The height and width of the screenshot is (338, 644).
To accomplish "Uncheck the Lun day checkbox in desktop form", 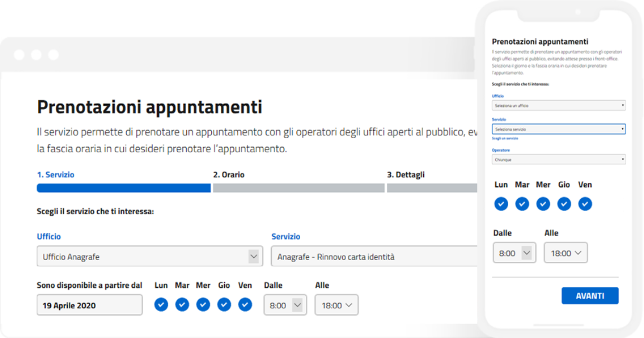I will [161, 304].
